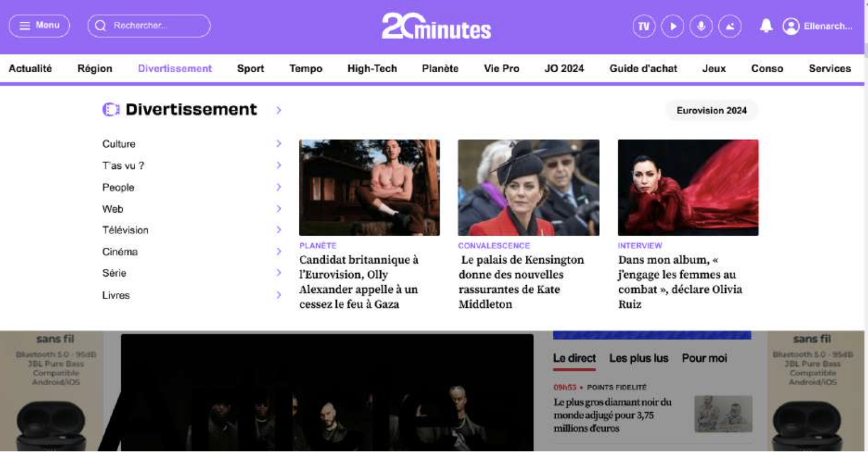Select the Région menu item
868x453 pixels.
point(95,68)
